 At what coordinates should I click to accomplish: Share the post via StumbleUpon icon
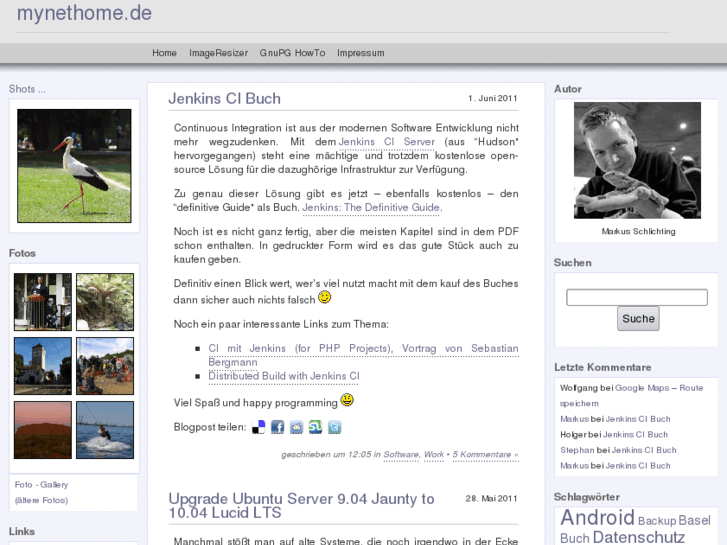[315, 427]
